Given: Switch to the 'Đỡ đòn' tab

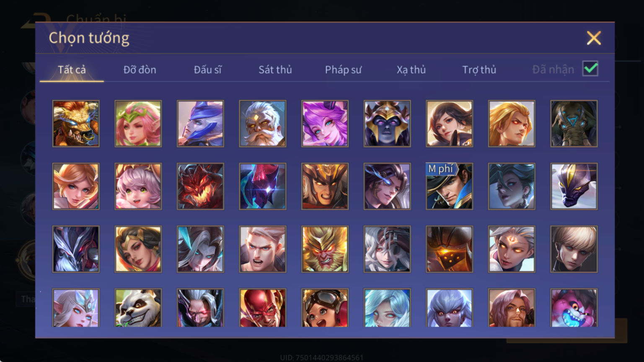Looking at the screenshot, I should [x=140, y=70].
